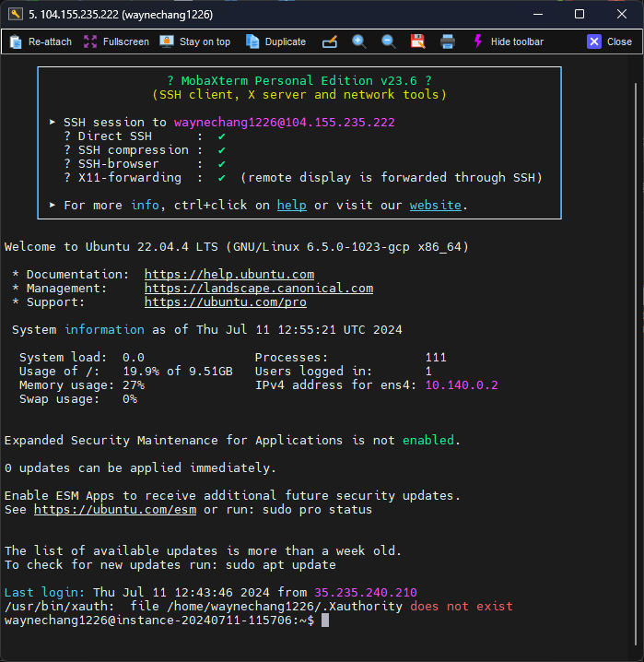The width and height of the screenshot is (644, 662).
Task: Click the 'Memory usage: 27%' value
Action: (134, 385)
